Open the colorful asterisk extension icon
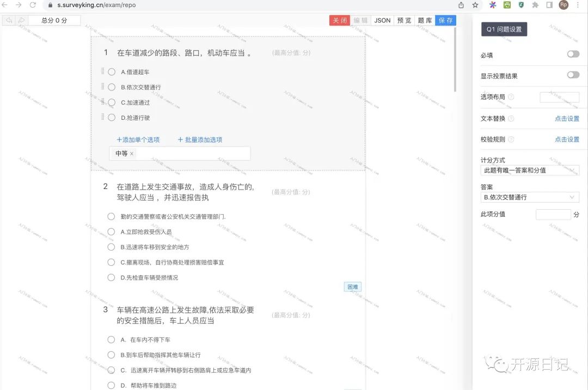The image size is (588, 390). 493,5
